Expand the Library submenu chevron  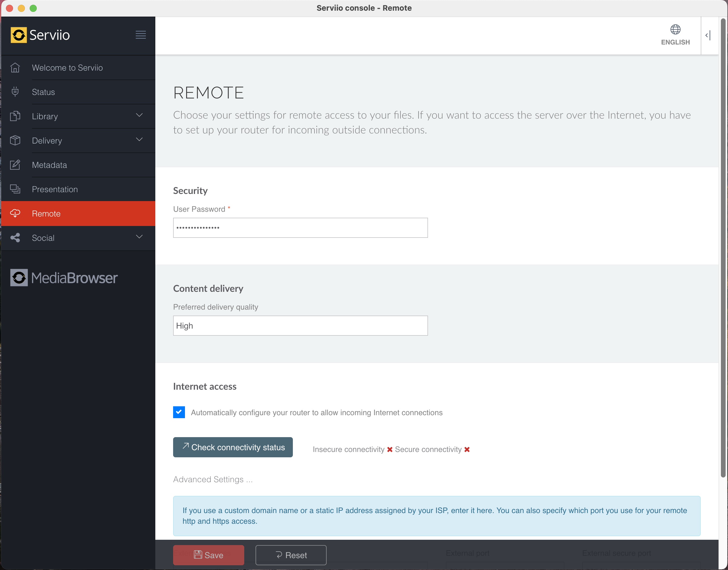pos(139,115)
